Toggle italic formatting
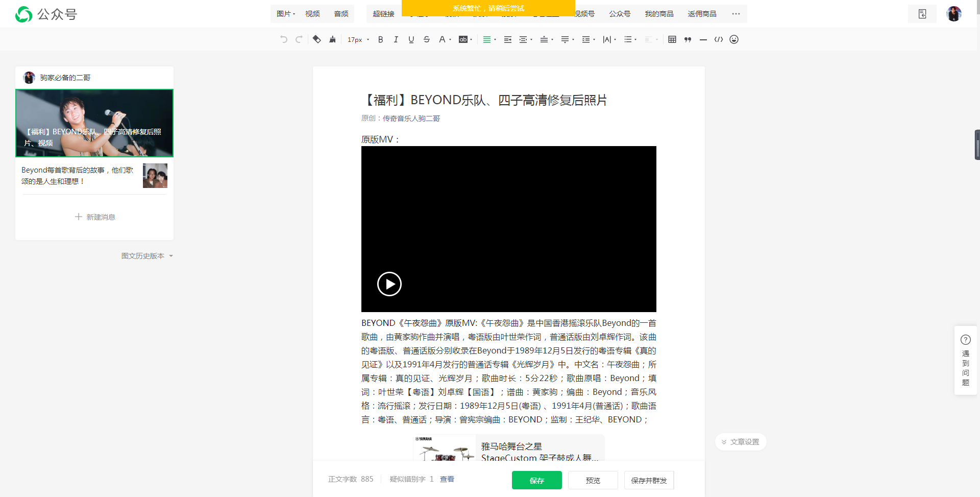This screenshot has height=497, width=980. (x=396, y=39)
